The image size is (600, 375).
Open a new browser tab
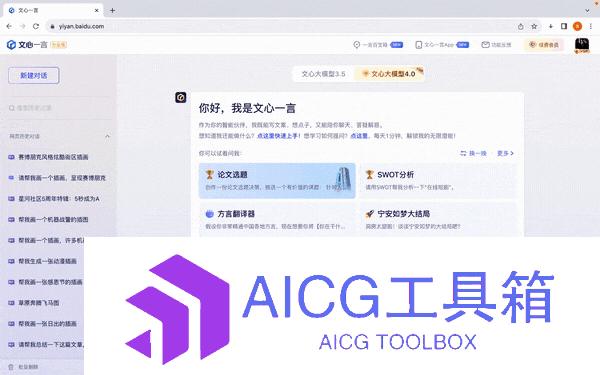tap(112, 10)
